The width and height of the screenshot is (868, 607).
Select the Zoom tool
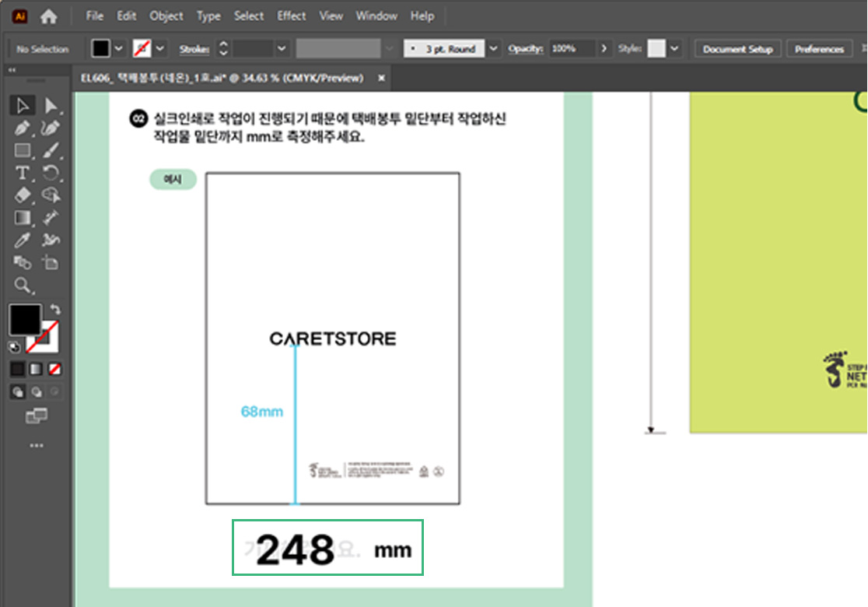(22, 286)
